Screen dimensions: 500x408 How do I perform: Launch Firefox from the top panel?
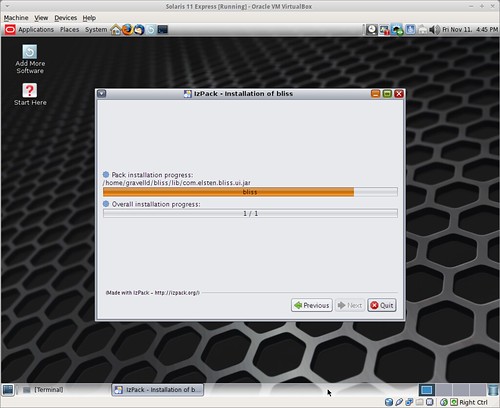pos(127,30)
